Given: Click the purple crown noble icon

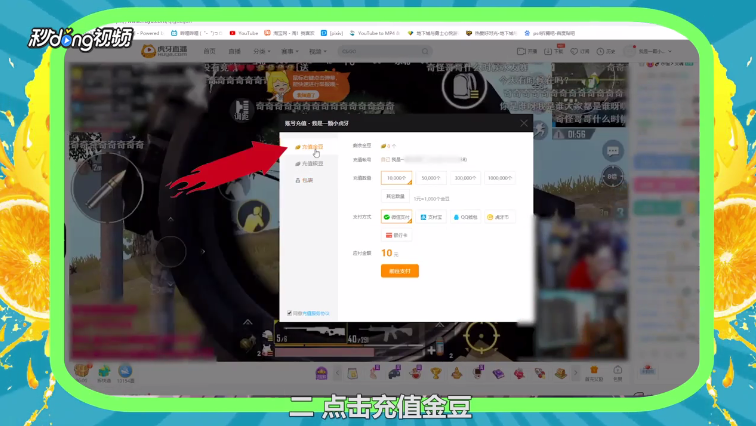Looking at the screenshot, I should pyautogui.click(x=321, y=373).
